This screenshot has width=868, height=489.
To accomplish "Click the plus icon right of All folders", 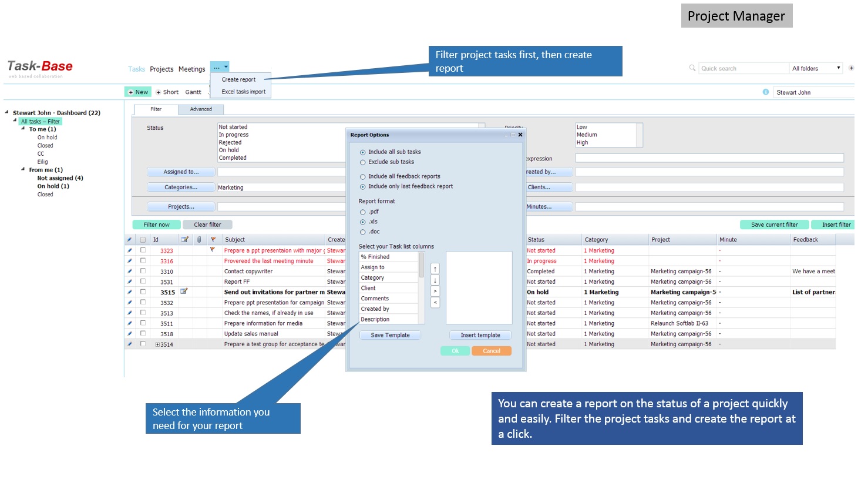I will pos(851,68).
